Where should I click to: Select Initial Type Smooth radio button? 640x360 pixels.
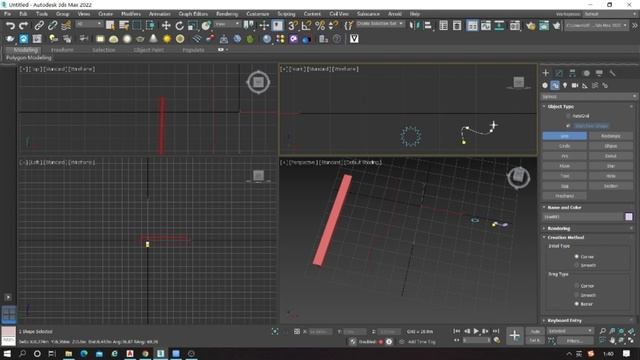[577, 265]
